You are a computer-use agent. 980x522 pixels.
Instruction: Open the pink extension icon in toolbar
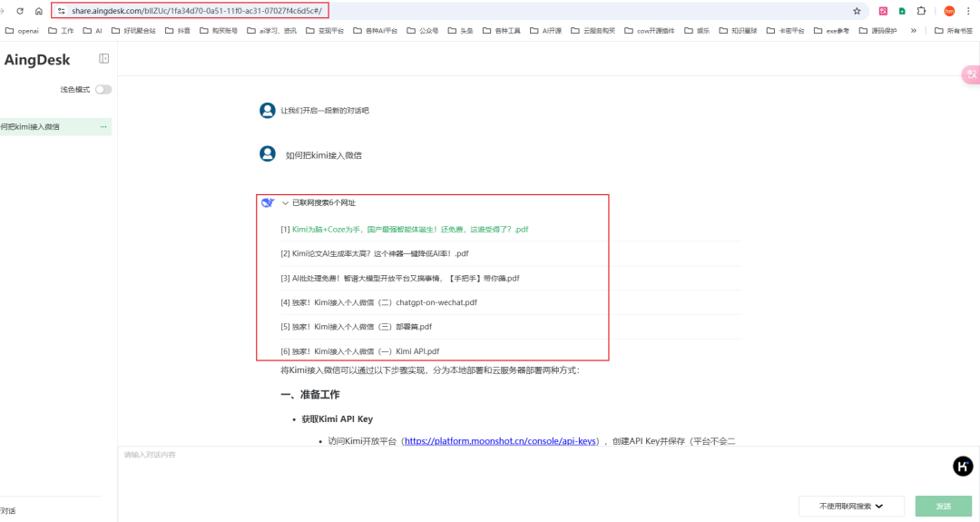pos(883,11)
